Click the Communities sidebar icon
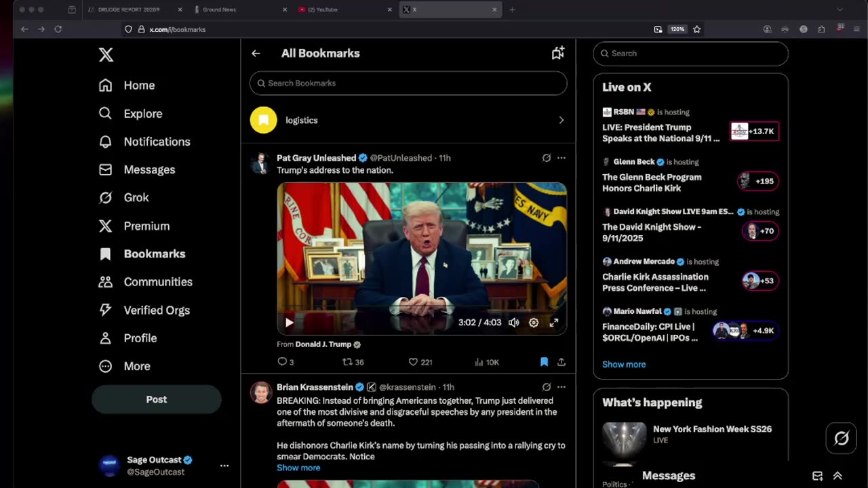868x488 pixels. click(105, 282)
